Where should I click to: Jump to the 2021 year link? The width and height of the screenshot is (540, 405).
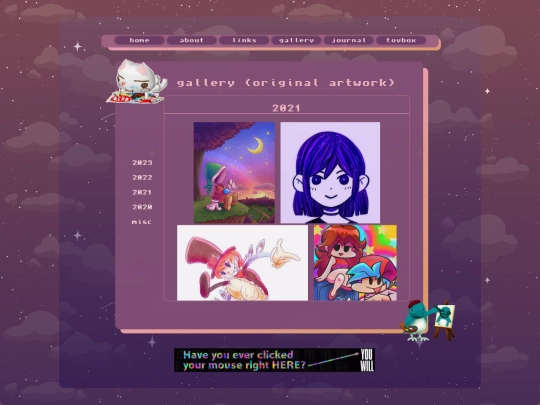tap(142, 192)
